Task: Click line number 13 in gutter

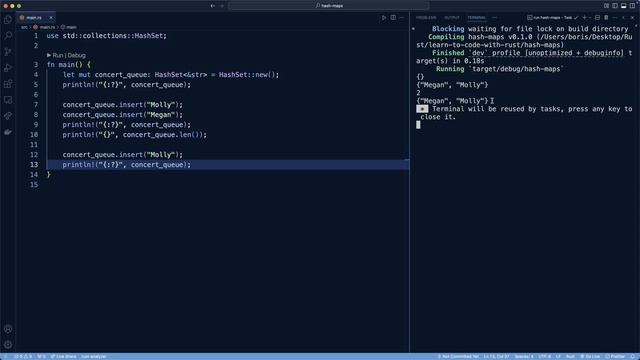Action: (x=34, y=165)
